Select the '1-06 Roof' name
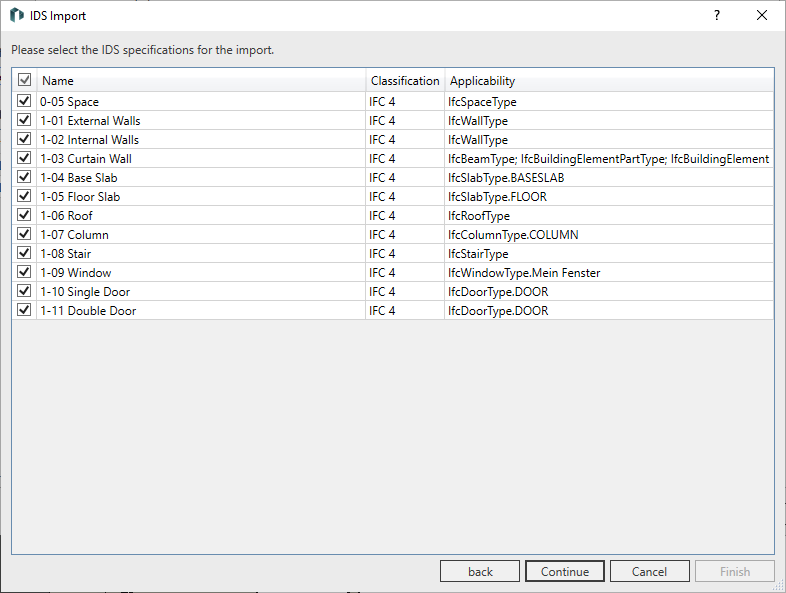 click(x=66, y=216)
